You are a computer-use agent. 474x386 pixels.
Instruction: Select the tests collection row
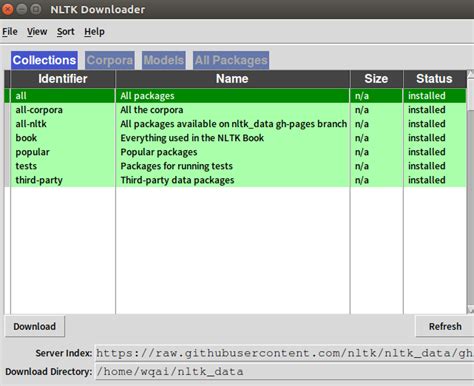[x=235, y=166]
